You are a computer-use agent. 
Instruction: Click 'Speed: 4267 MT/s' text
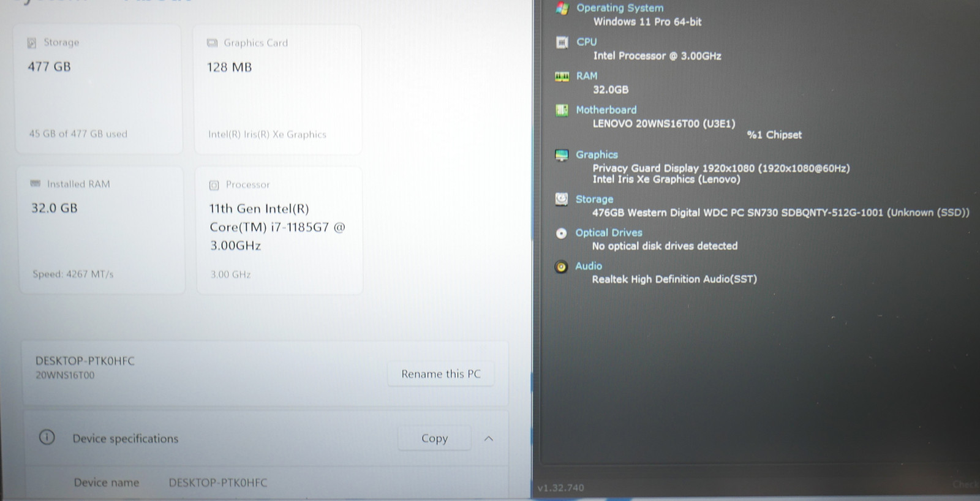point(73,274)
